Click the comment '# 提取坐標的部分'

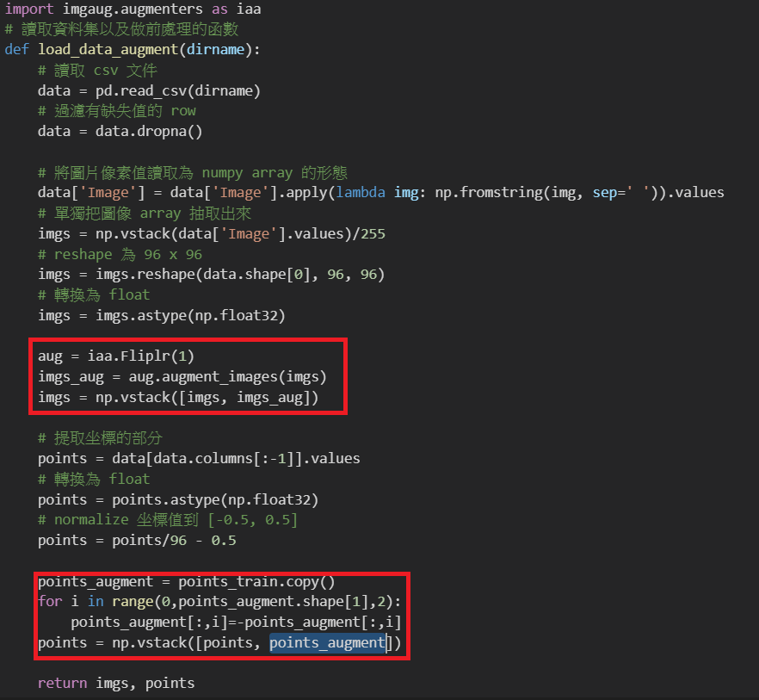coord(100,438)
